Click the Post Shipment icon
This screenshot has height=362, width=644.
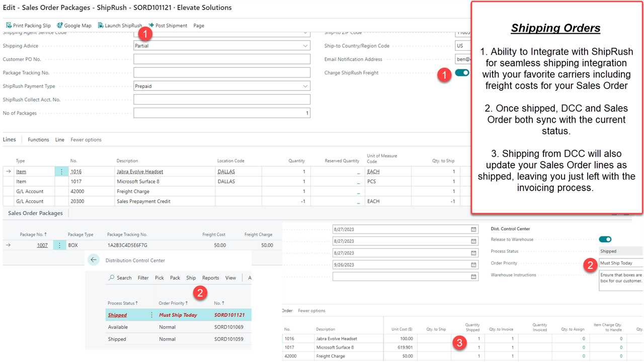(151, 26)
